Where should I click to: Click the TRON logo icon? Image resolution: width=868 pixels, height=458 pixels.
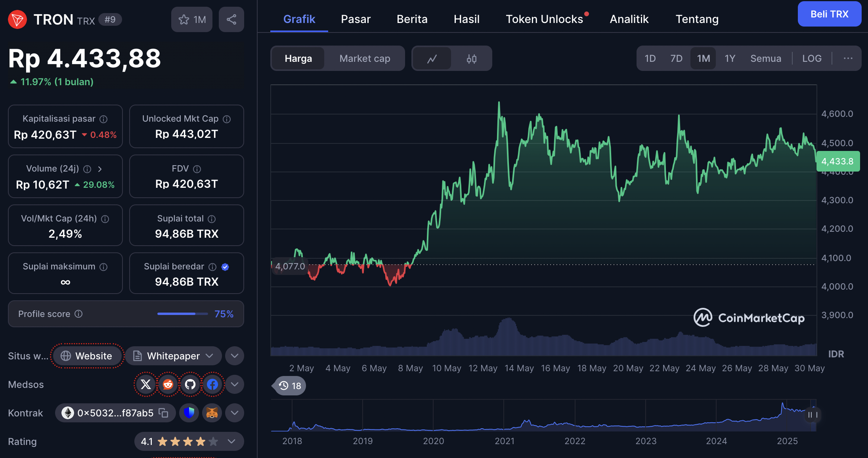(x=17, y=19)
